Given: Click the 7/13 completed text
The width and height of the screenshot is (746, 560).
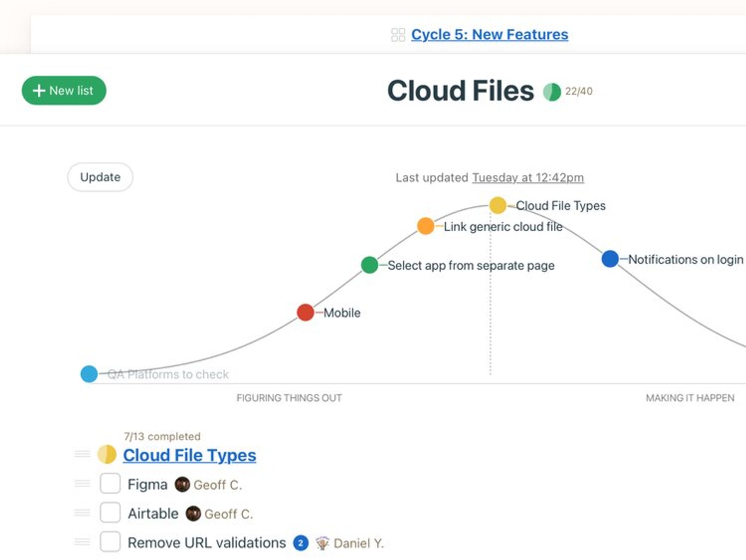Looking at the screenshot, I should (x=162, y=436).
